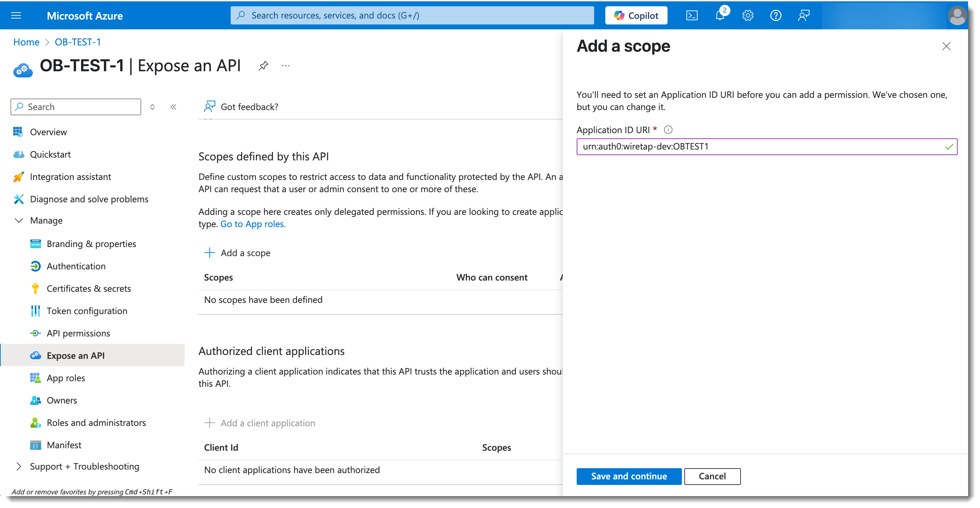Open portal settings gear
This screenshot has height=508, width=980.
point(748,16)
